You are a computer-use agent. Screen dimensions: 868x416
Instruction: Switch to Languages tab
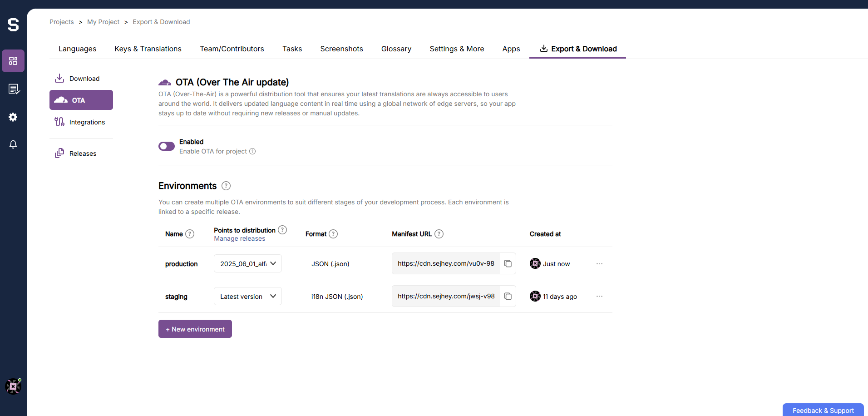(x=78, y=49)
